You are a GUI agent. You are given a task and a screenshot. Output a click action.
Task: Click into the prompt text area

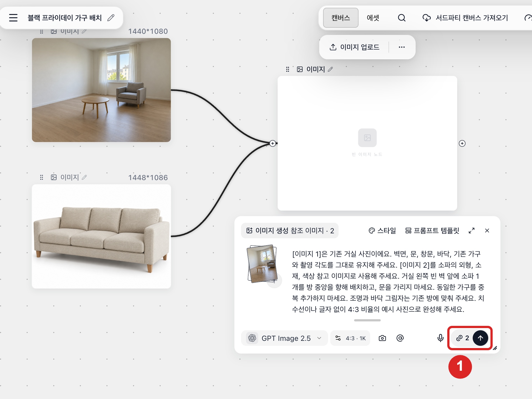[388, 282]
